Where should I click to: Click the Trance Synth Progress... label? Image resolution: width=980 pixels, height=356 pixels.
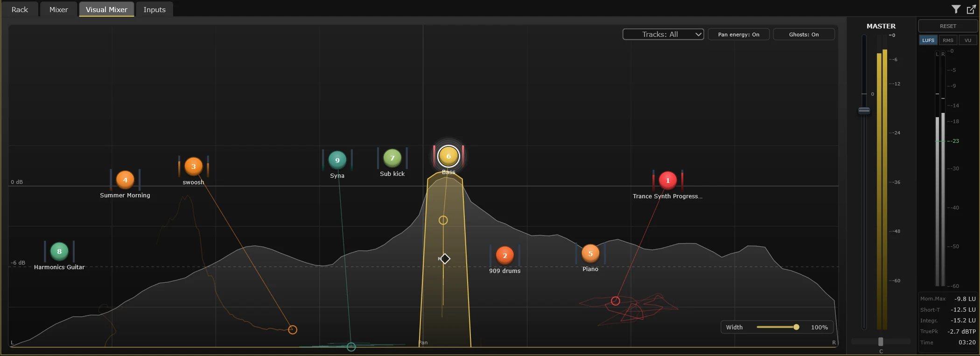pyautogui.click(x=667, y=196)
